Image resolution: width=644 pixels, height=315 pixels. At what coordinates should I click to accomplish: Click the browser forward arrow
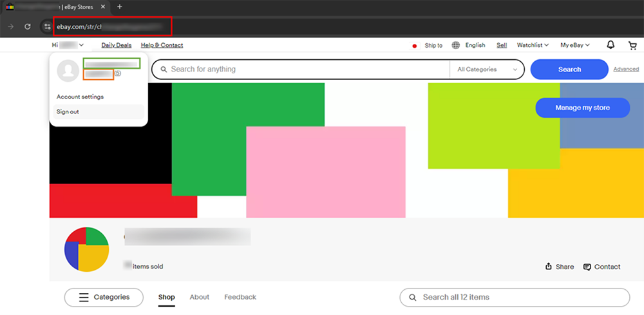coord(10,26)
